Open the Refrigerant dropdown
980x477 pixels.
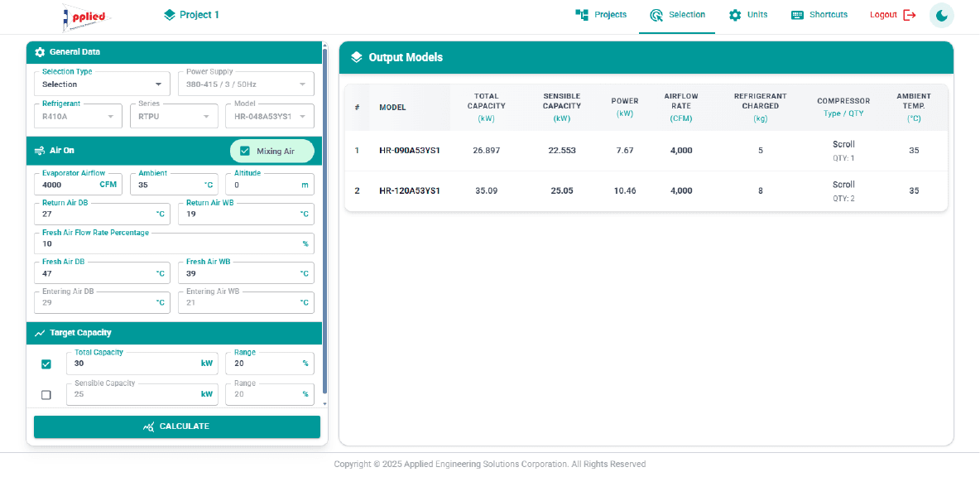(x=78, y=116)
